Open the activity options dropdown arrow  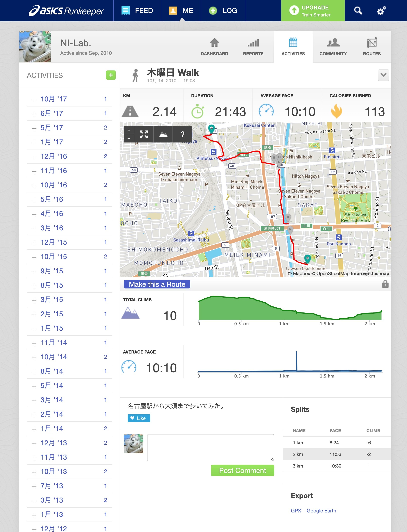tap(383, 75)
